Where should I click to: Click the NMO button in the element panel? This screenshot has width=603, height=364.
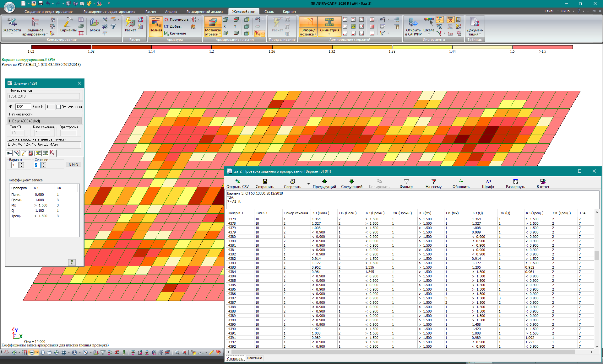point(73,165)
